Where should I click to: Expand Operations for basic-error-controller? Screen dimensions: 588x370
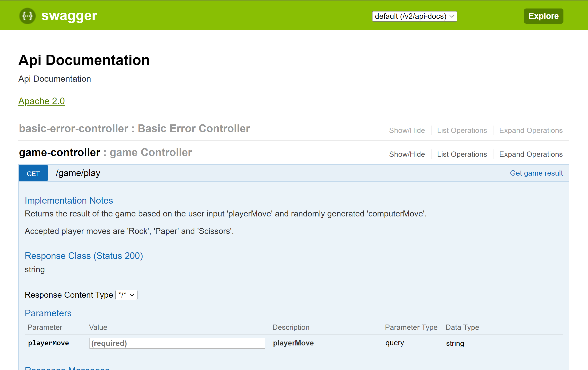pos(531,130)
